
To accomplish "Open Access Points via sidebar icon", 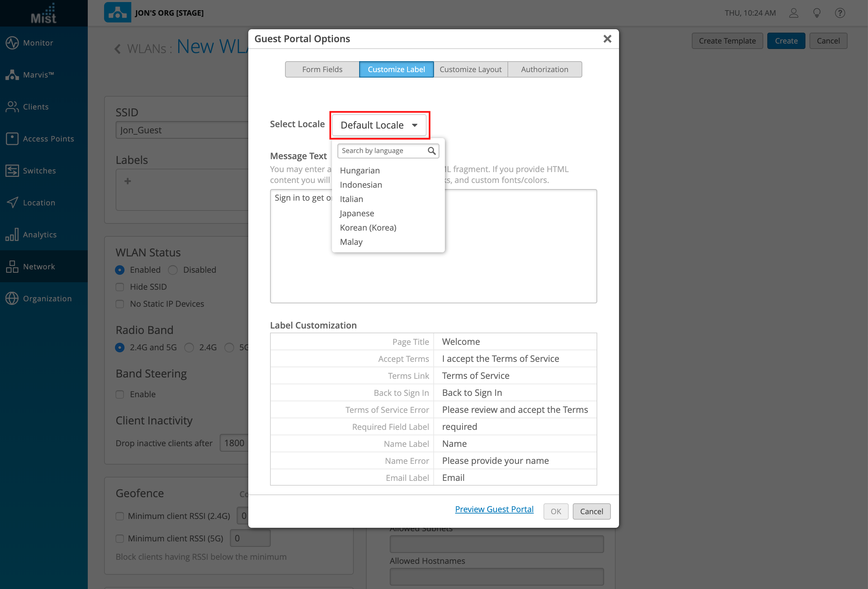I will pos(12,138).
